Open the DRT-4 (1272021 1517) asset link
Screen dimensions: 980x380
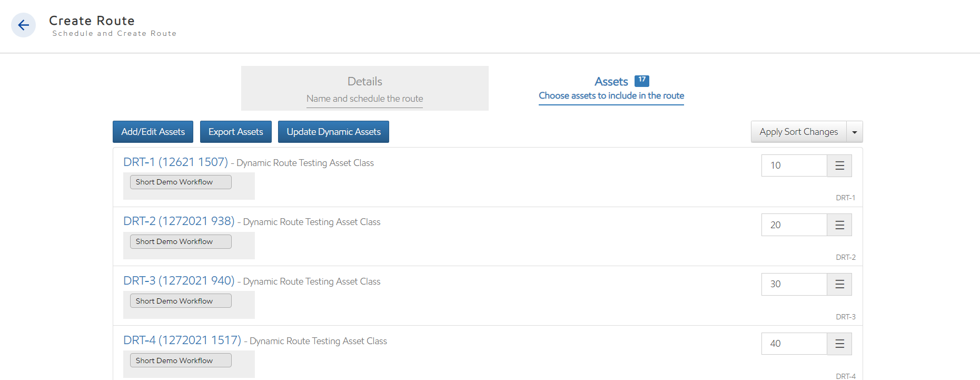coord(182,340)
